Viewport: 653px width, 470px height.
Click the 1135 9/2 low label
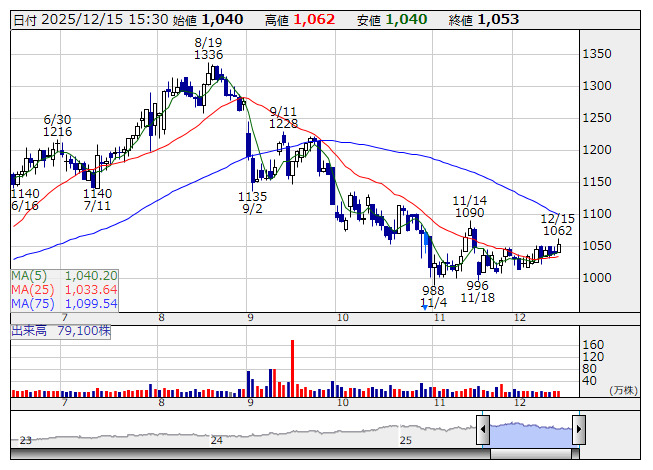click(x=252, y=202)
